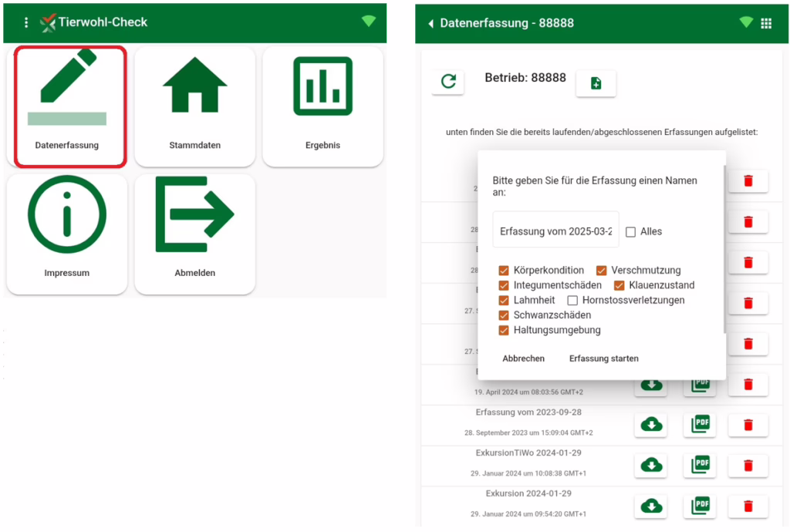Image resolution: width=790 pixels, height=532 pixels.
Task: Download Erfassung vom 2023-09-28 via cloud icon
Action: coord(652,424)
